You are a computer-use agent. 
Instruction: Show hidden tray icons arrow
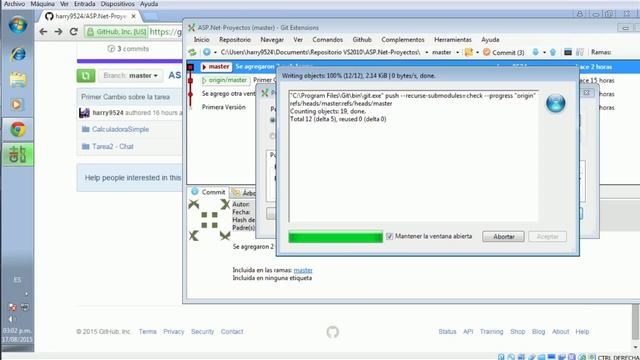pyautogui.click(x=27, y=293)
